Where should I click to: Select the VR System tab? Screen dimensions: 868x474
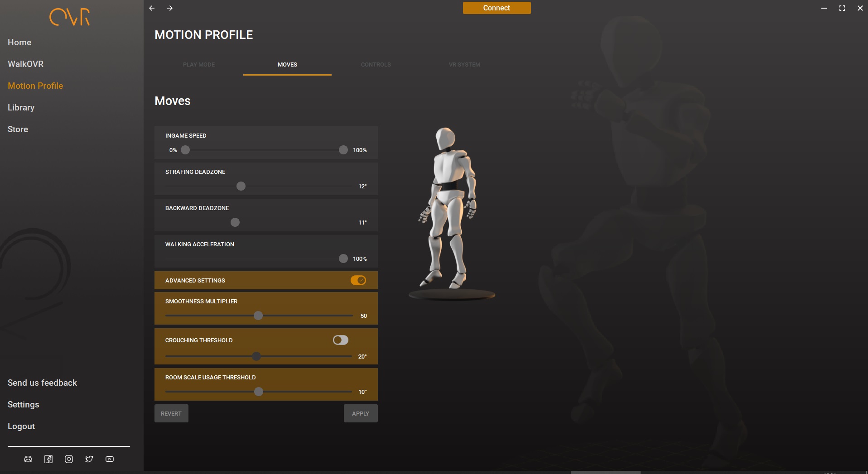[x=464, y=65]
